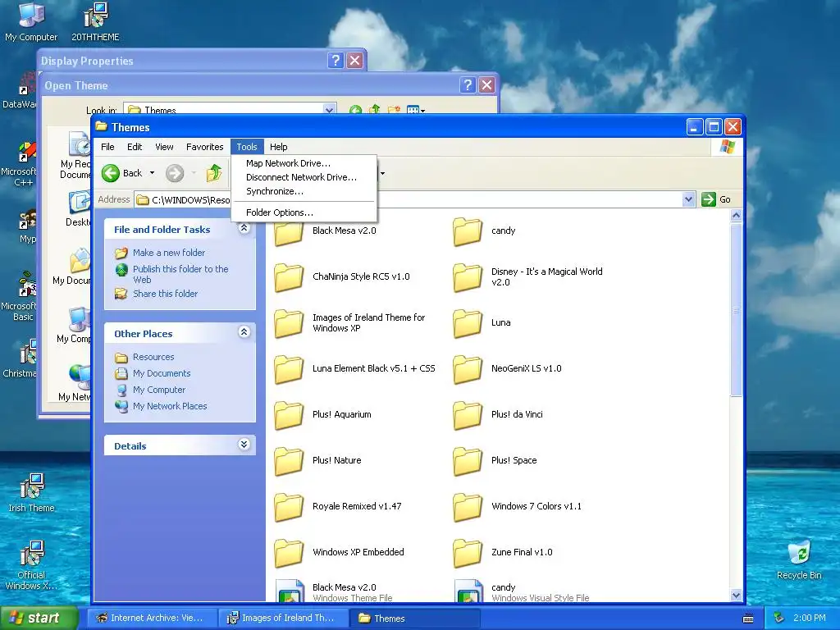Open Look in dropdown in Open Theme dialog
This screenshot has width=840, height=630.
pyautogui.click(x=329, y=109)
